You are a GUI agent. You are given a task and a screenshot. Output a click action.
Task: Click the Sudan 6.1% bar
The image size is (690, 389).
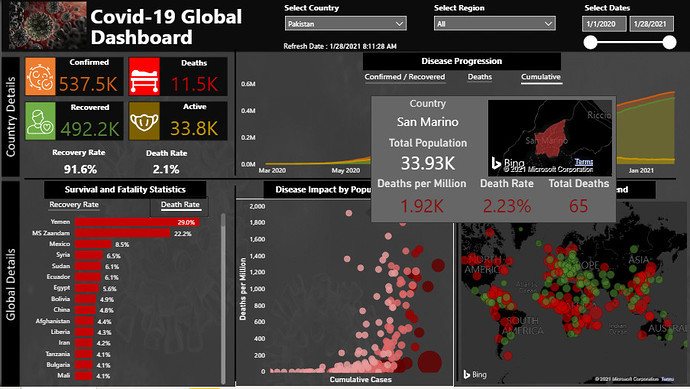(x=88, y=266)
